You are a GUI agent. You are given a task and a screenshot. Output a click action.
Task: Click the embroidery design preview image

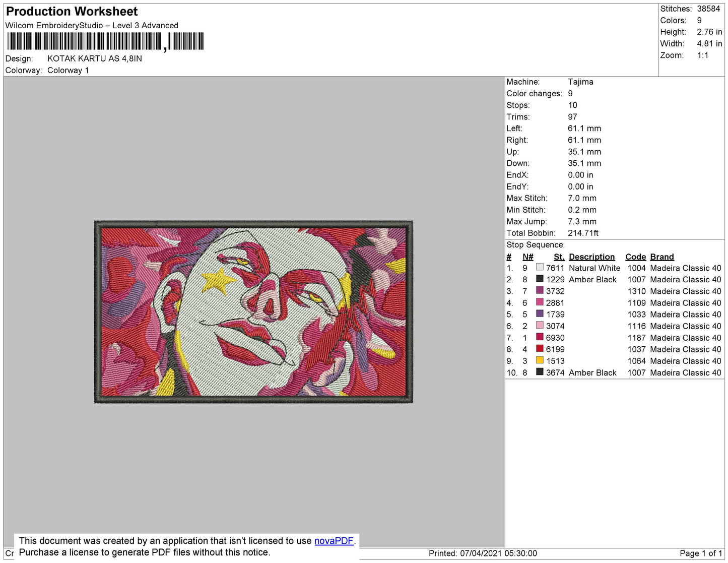pos(253,311)
